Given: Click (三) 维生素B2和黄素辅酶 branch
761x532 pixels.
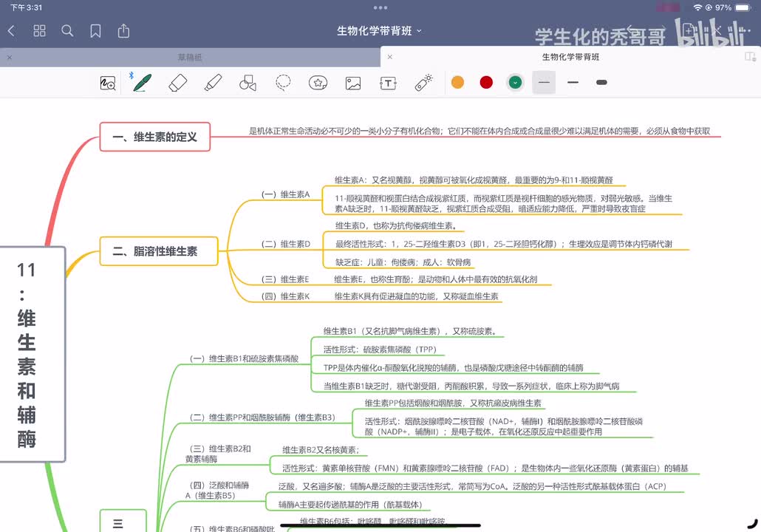Looking at the screenshot, I should point(219,454).
